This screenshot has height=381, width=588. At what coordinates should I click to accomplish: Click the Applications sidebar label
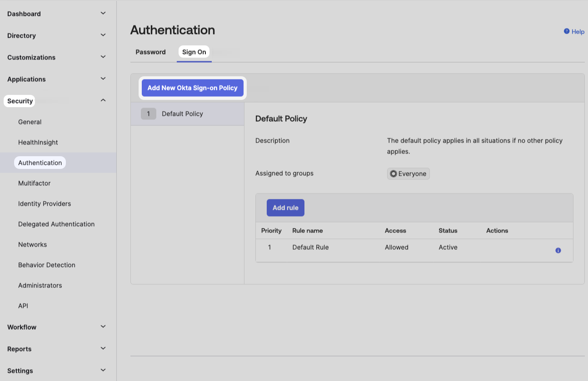[x=26, y=79]
